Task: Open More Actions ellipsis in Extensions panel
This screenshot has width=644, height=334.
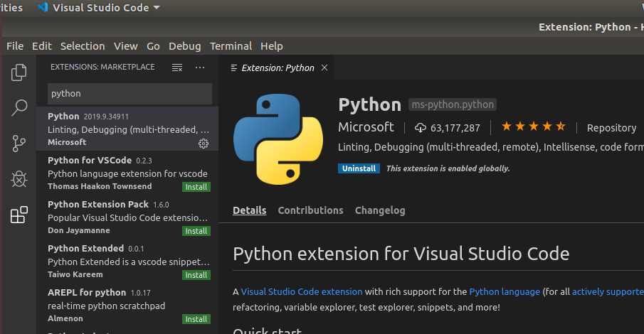Action: [200, 68]
